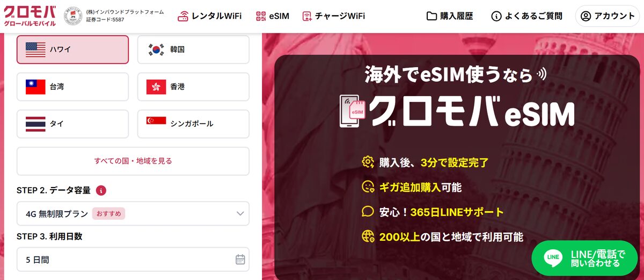Click the calendar icon in days field

(240, 260)
